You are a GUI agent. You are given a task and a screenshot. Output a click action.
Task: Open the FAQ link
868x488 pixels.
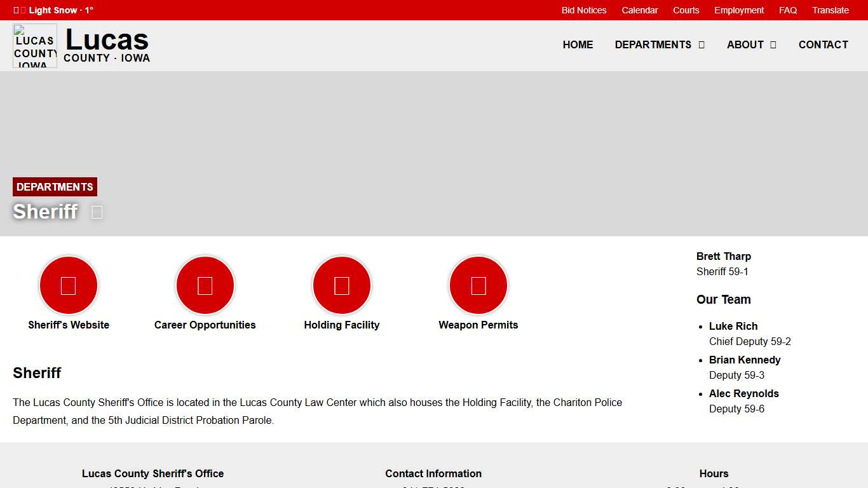787,10
